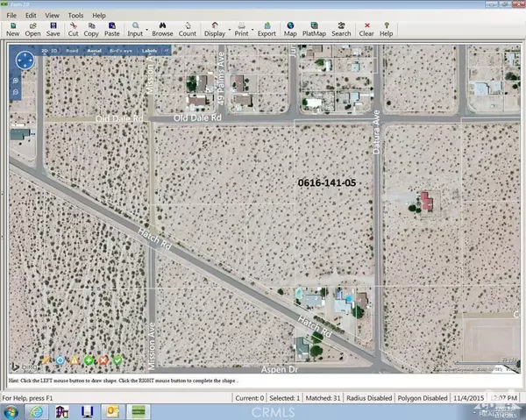Clear results with the red X Clear icon

366,30
